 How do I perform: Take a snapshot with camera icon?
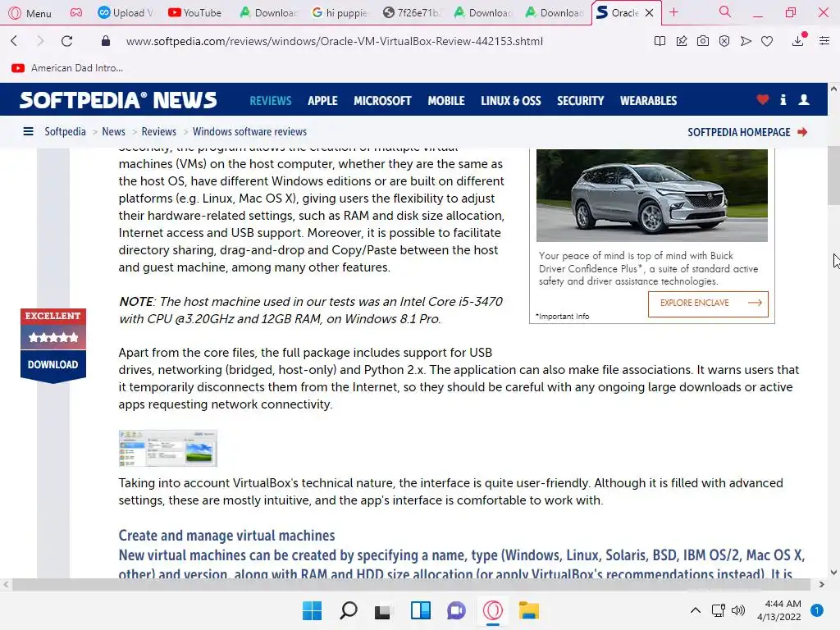703,41
